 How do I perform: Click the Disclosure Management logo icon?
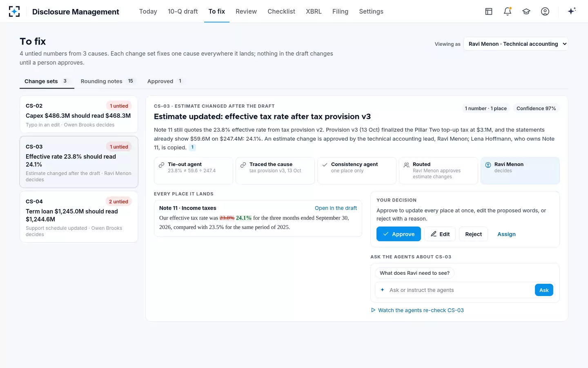click(x=14, y=11)
